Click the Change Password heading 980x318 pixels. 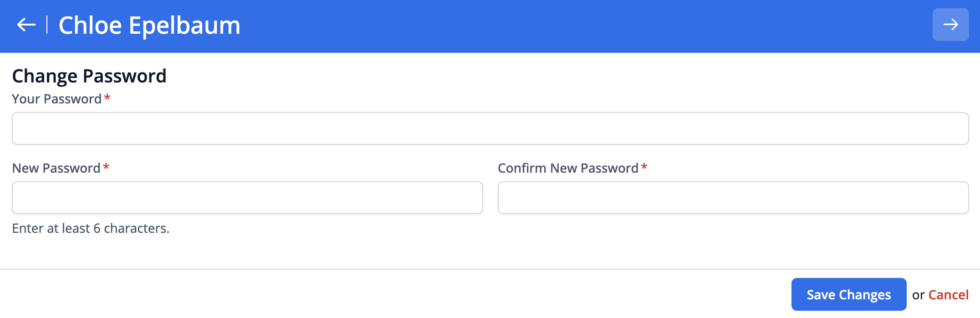(89, 76)
